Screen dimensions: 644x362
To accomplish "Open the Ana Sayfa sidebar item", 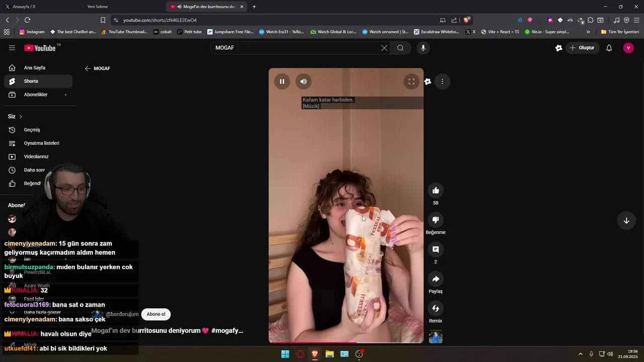I will [38, 68].
